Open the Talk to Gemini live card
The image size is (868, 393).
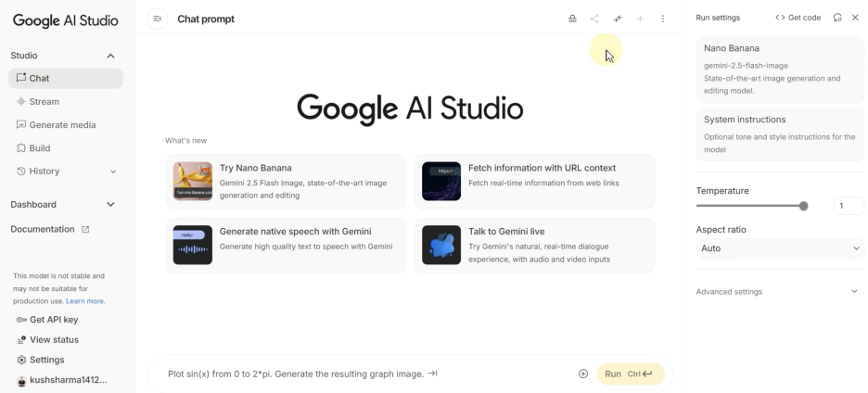pos(534,246)
